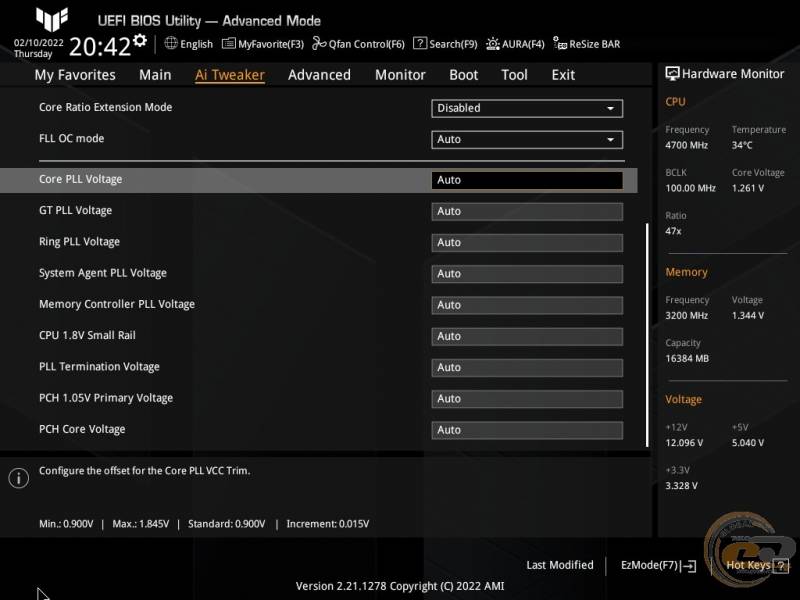Click the Core PLL Voltage input field
This screenshot has width=800, height=600.
[527, 180]
